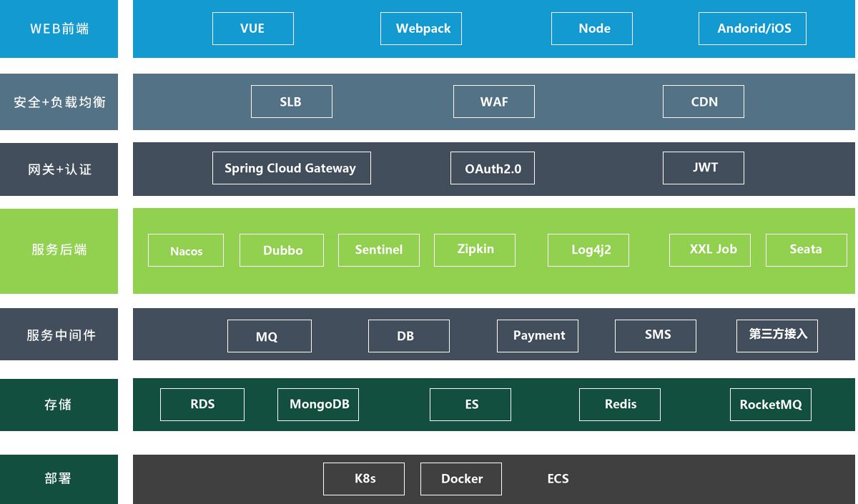Click the 第三方接入 box
Viewport: 858px width, 504px height.
coord(777,336)
